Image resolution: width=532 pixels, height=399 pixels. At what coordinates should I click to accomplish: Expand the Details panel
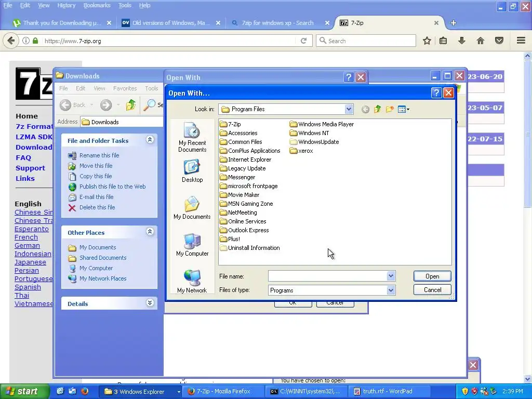point(150,303)
